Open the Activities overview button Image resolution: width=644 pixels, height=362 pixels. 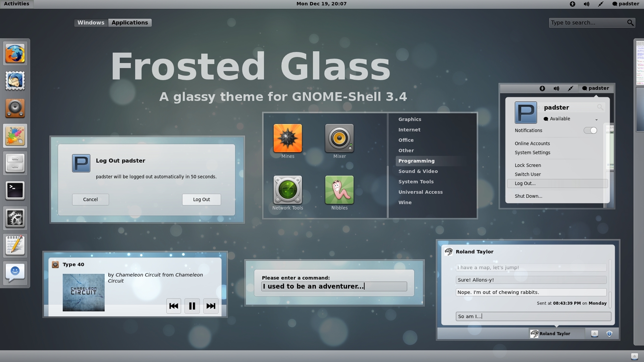[x=16, y=4]
